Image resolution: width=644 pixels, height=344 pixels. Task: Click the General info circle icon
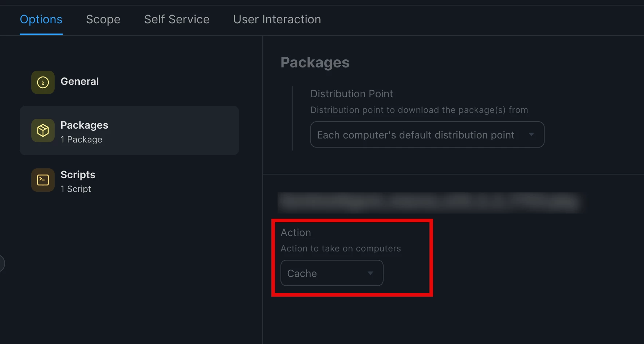pos(43,82)
